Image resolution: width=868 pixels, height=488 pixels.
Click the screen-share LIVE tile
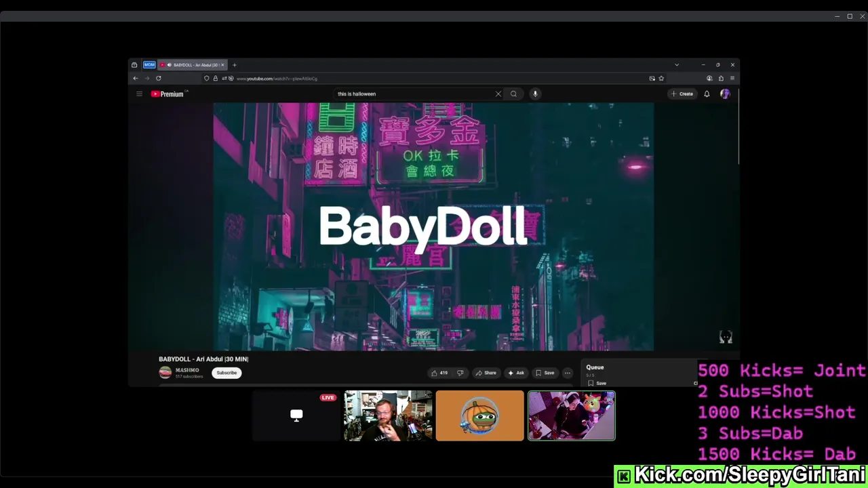pyautogui.click(x=296, y=415)
